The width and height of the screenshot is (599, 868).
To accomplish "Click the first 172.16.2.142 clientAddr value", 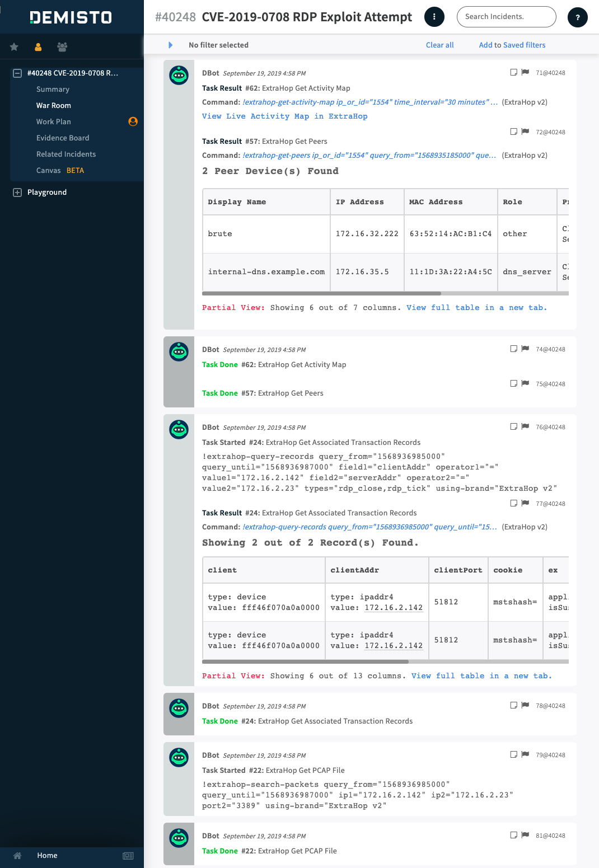I will pos(394,607).
